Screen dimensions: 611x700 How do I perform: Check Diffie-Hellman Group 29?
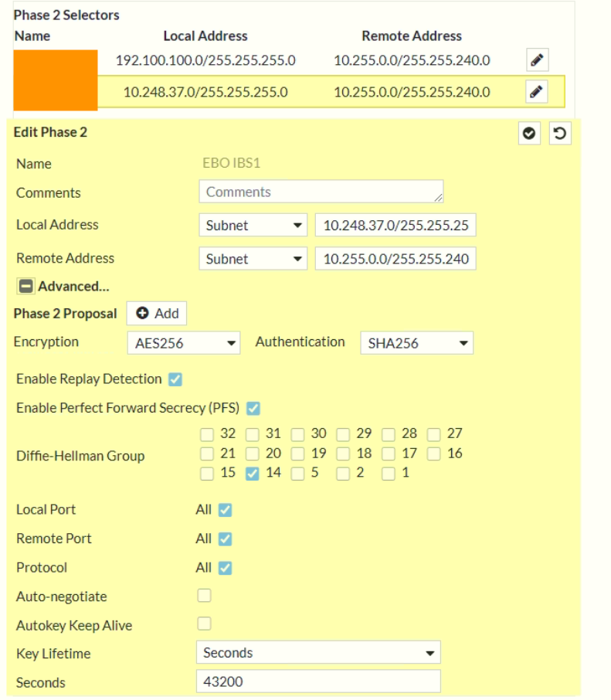(343, 434)
